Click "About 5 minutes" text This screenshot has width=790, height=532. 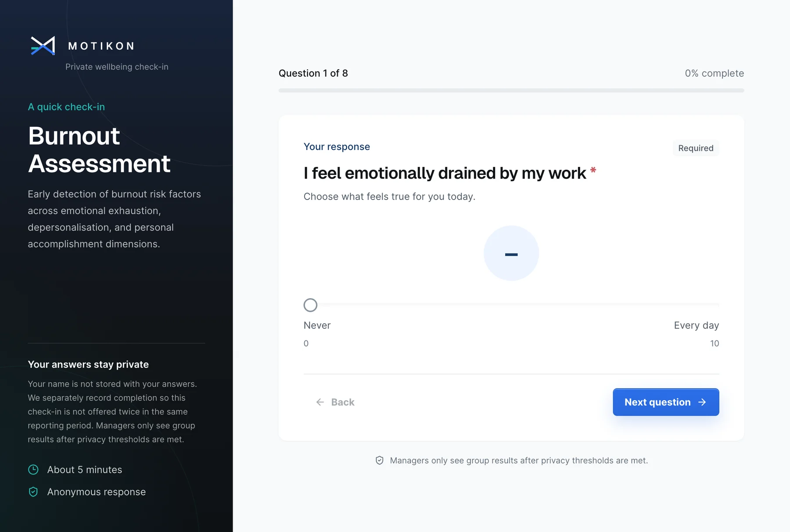[85, 470]
